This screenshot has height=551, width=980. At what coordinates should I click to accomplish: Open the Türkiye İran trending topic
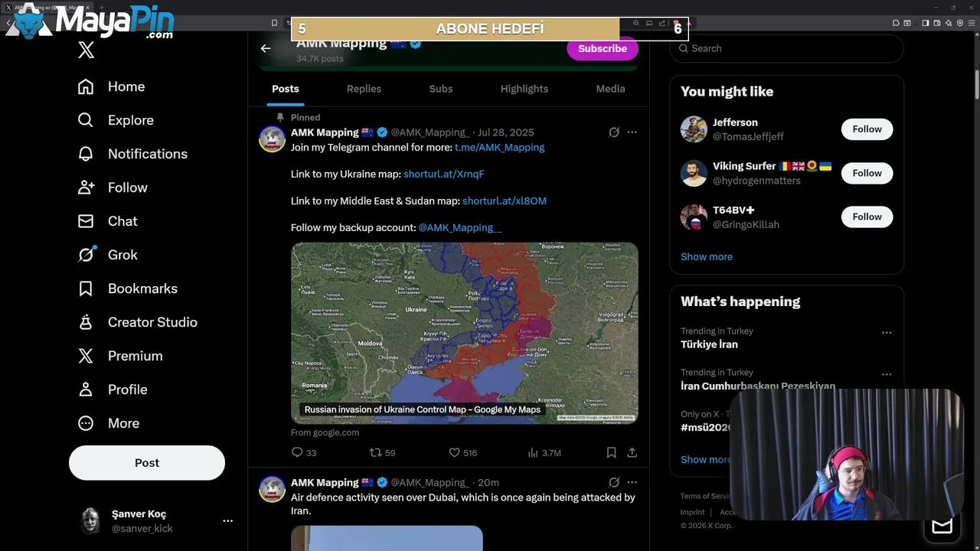coord(709,344)
